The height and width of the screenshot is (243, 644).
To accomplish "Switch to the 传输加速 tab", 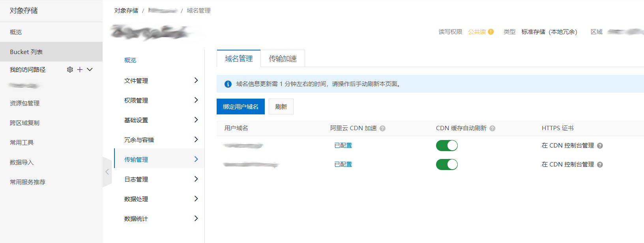I will pyautogui.click(x=283, y=59).
